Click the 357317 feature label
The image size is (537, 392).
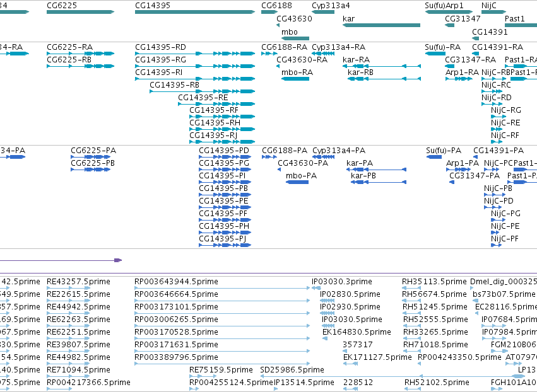358,345
